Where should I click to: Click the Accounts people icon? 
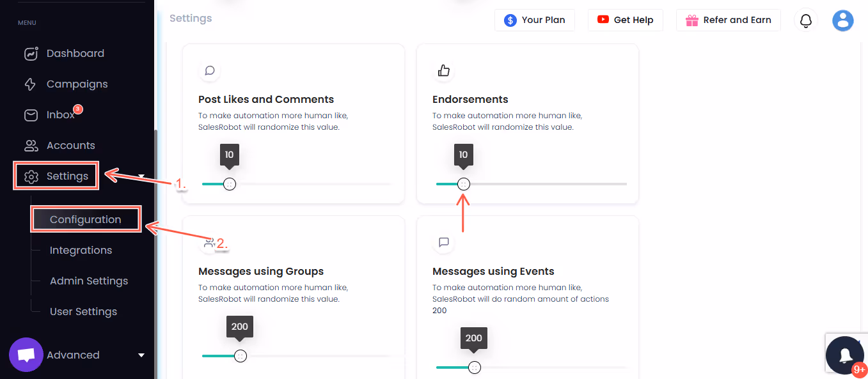point(31,145)
